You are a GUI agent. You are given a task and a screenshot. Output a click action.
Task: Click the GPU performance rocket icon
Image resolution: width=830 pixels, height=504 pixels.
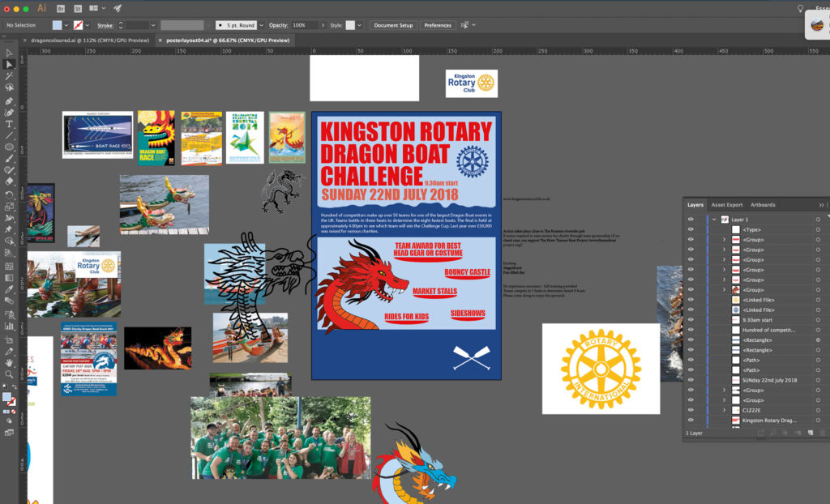(x=118, y=8)
